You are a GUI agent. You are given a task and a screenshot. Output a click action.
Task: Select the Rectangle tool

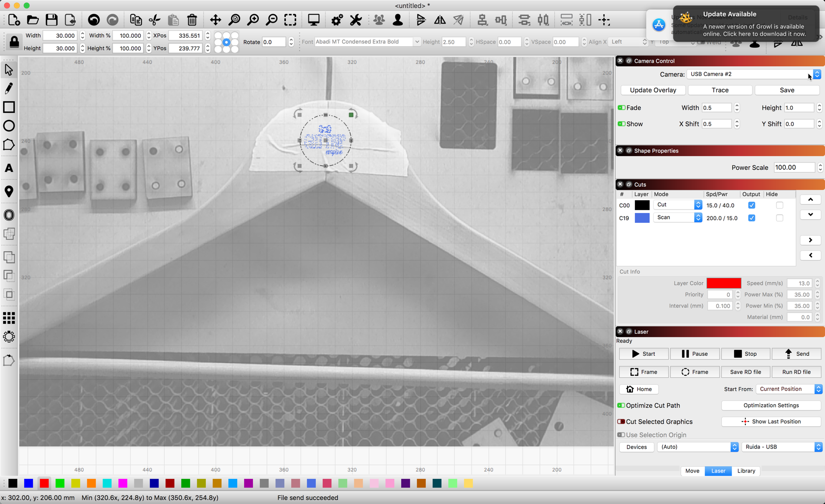point(9,107)
